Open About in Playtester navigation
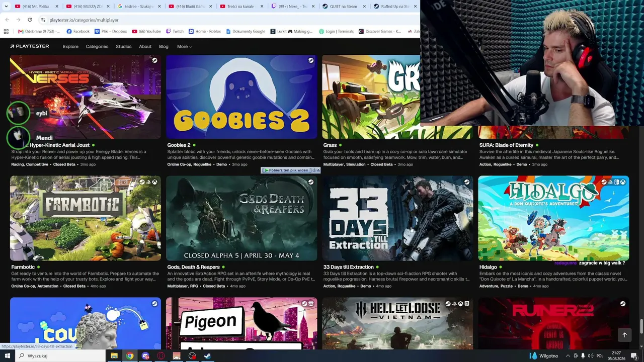The width and height of the screenshot is (644, 362). click(x=145, y=46)
